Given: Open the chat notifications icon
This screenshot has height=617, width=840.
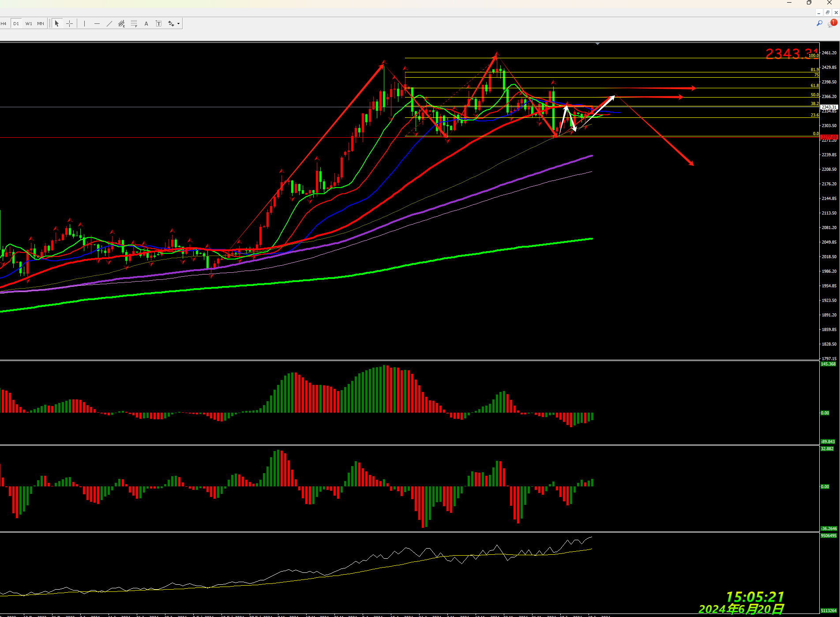Looking at the screenshot, I should tap(832, 23).
